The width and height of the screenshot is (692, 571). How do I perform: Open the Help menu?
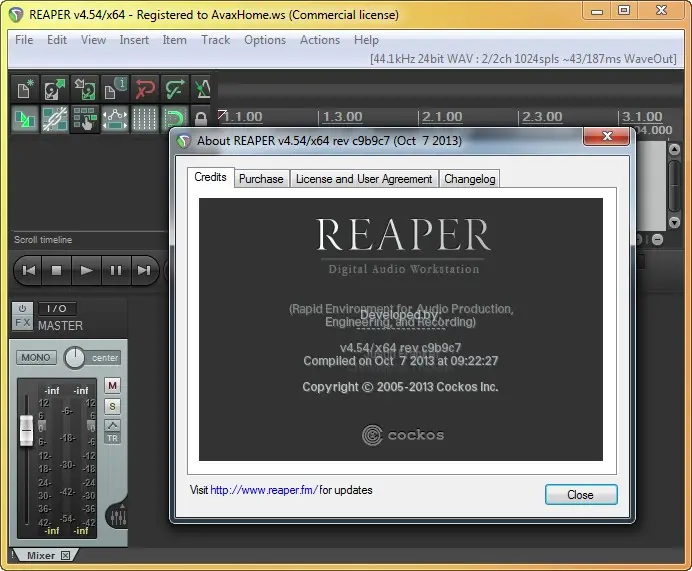point(366,40)
